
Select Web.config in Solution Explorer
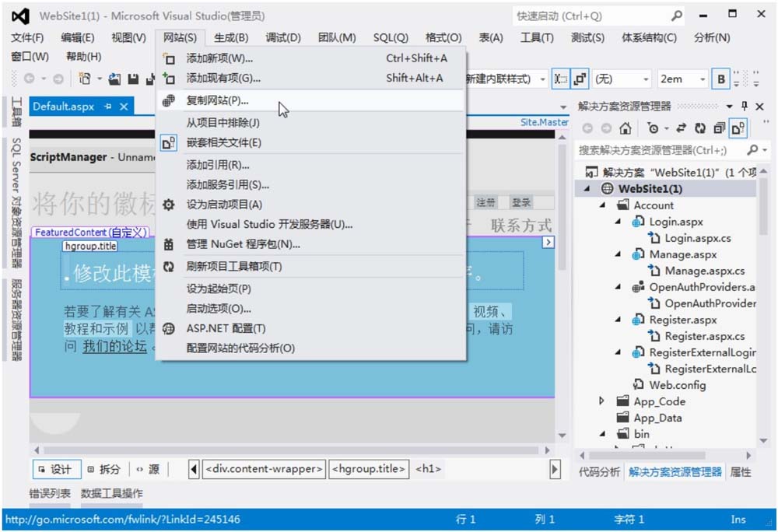[678, 385]
